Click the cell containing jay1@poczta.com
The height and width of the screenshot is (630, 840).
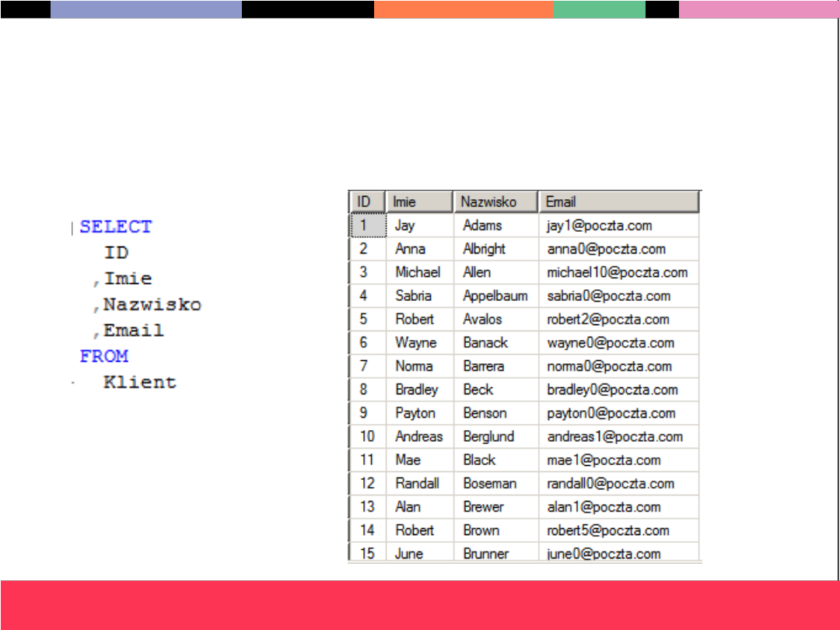(599, 226)
